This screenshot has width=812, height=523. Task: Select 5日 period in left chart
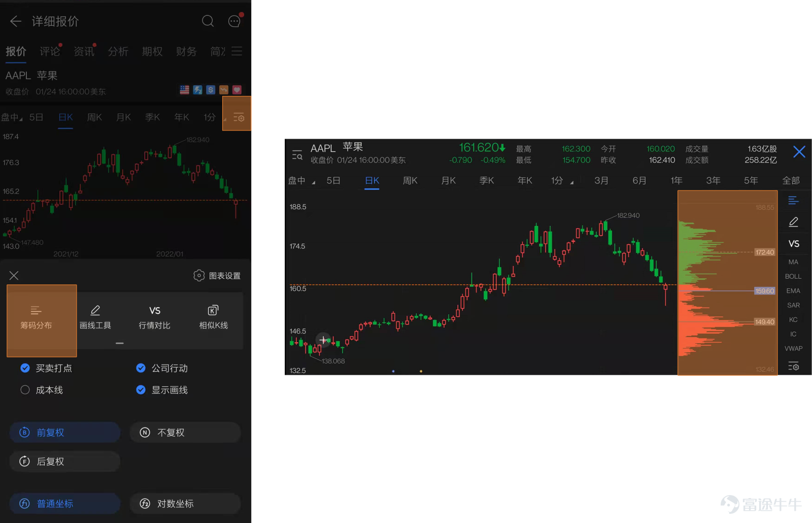(x=36, y=117)
